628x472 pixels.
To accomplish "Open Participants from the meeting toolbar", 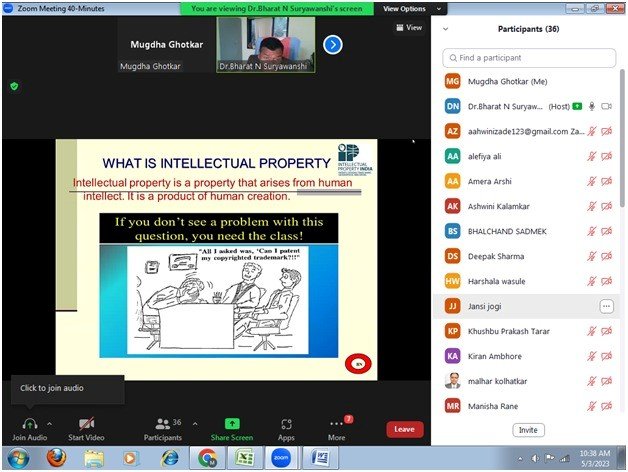I will [162, 424].
